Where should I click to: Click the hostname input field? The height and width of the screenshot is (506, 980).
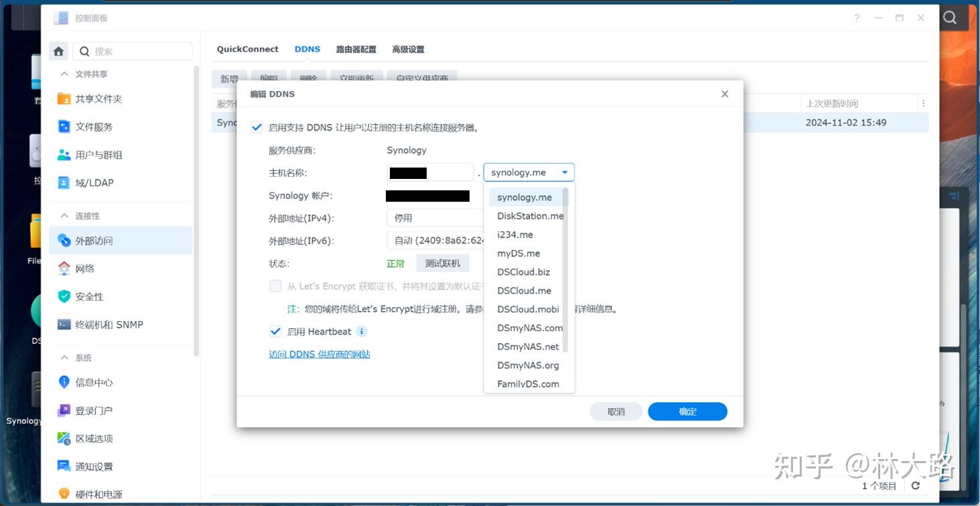(x=431, y=172)
